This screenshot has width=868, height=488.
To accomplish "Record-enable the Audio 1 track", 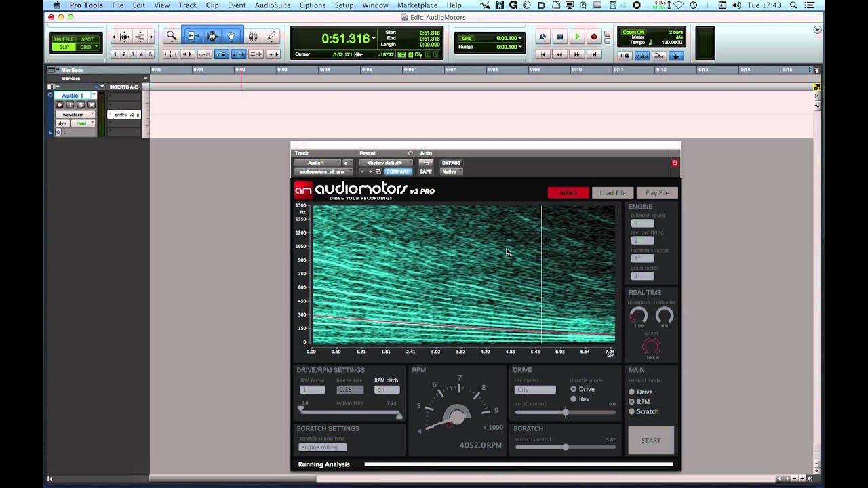I will tap(59, 105).
